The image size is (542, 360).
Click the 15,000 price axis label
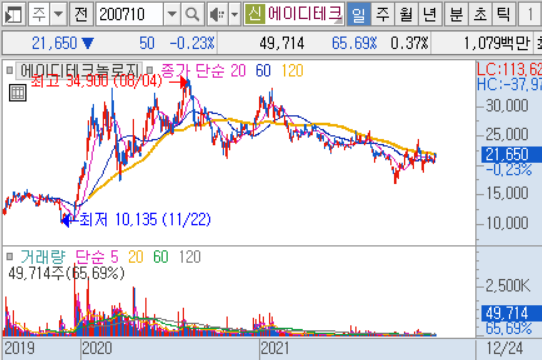point(507,193)
